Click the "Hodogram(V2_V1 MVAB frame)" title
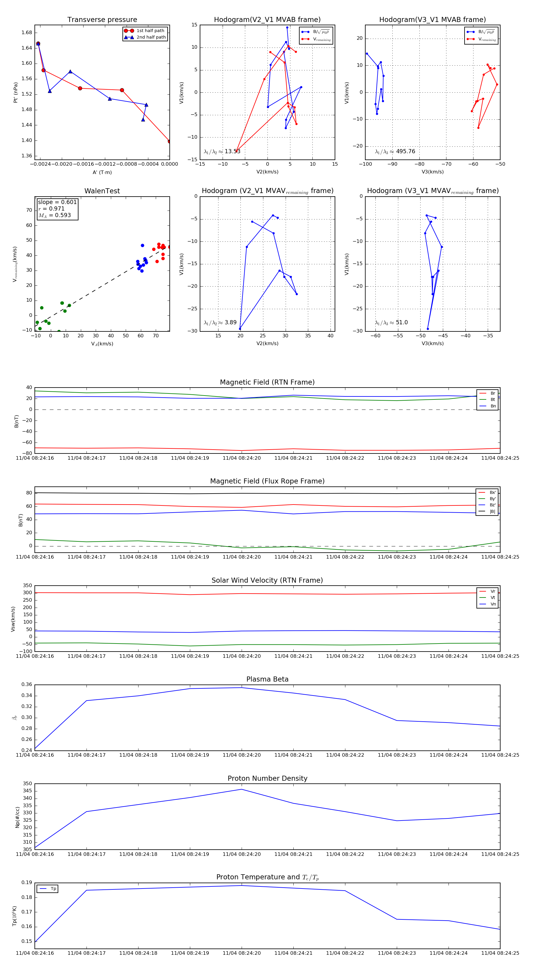 point(267,20)
